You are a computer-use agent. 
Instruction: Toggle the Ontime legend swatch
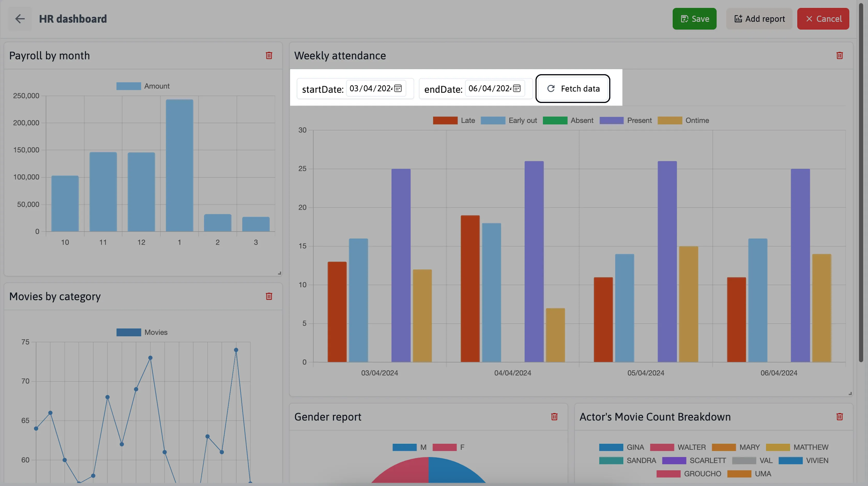[x=670, y=121]
